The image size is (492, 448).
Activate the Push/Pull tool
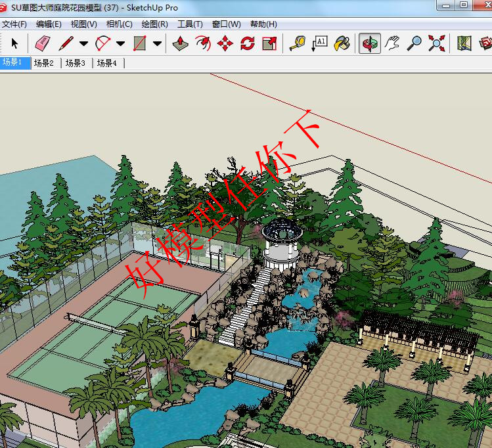[x=181, y=43]
